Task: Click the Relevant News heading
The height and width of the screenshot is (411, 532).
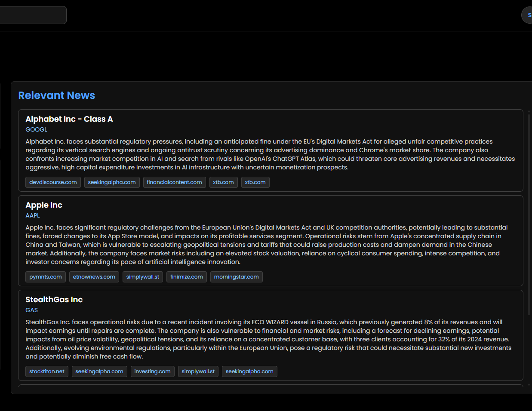Action: 57,95
